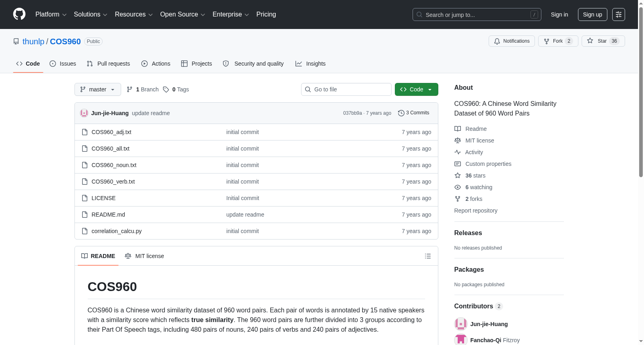Expand the Open Source menu
644x345 pixels.
[x=183, y=14]
